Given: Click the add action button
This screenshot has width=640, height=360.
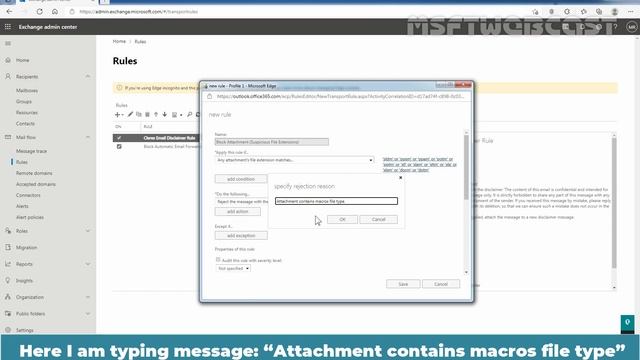Looking at the screenshot, I should coord(238,211).
